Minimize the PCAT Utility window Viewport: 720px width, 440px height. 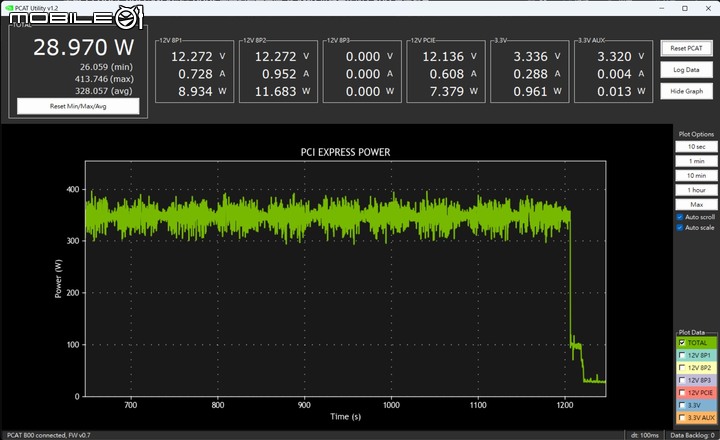(662, 8)
